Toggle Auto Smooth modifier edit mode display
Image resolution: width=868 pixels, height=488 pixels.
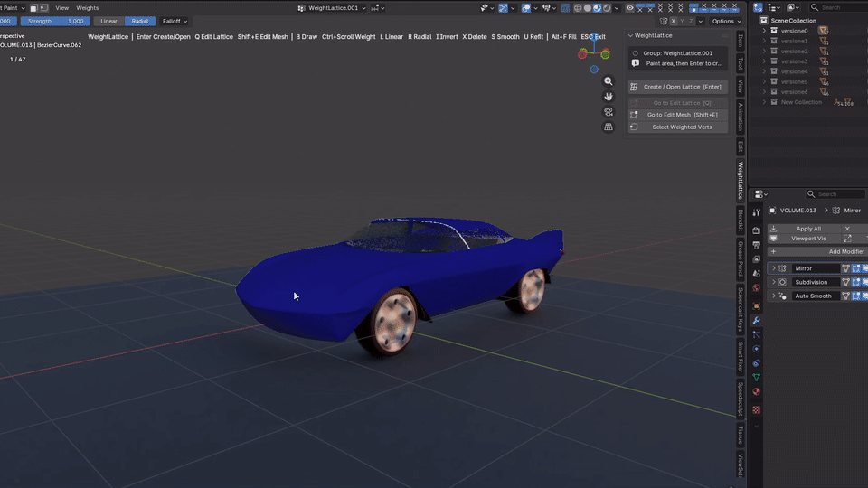tap(856, 296)
